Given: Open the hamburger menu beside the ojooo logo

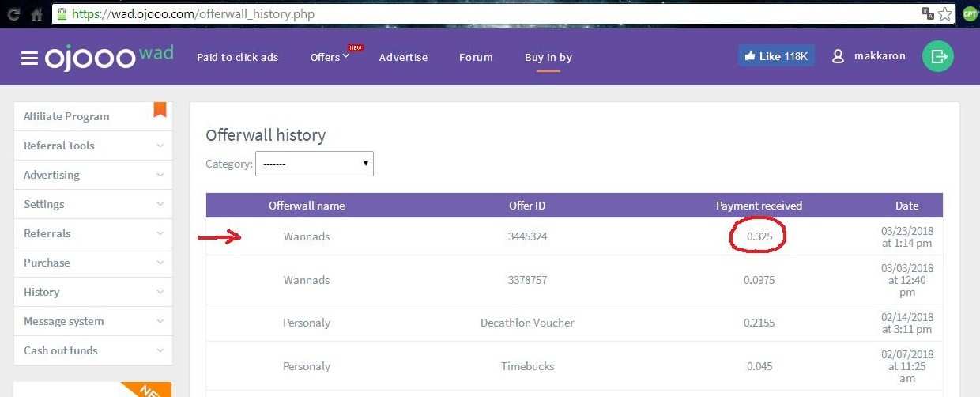Looking at the screenshot, I should [x=29, y=58].
